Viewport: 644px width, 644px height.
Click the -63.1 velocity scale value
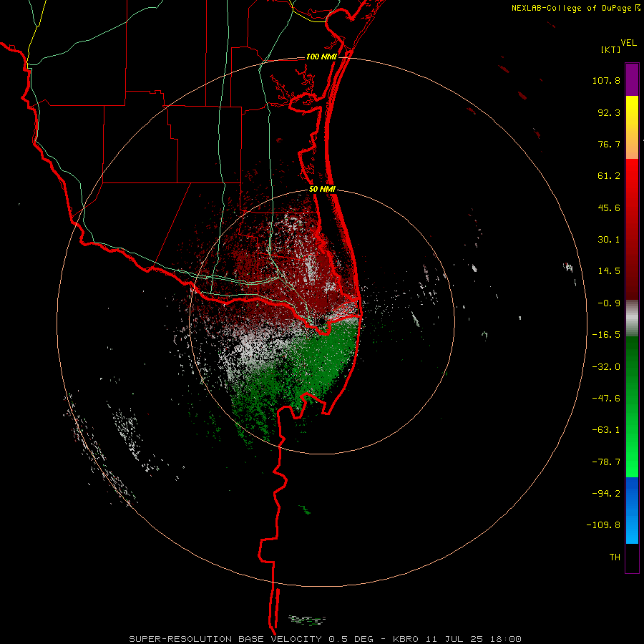pyautogui.click(x=606, y=430)
